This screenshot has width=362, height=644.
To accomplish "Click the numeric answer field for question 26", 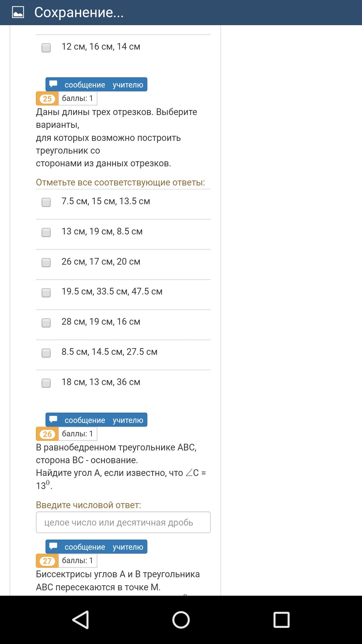I will [123, 522].
